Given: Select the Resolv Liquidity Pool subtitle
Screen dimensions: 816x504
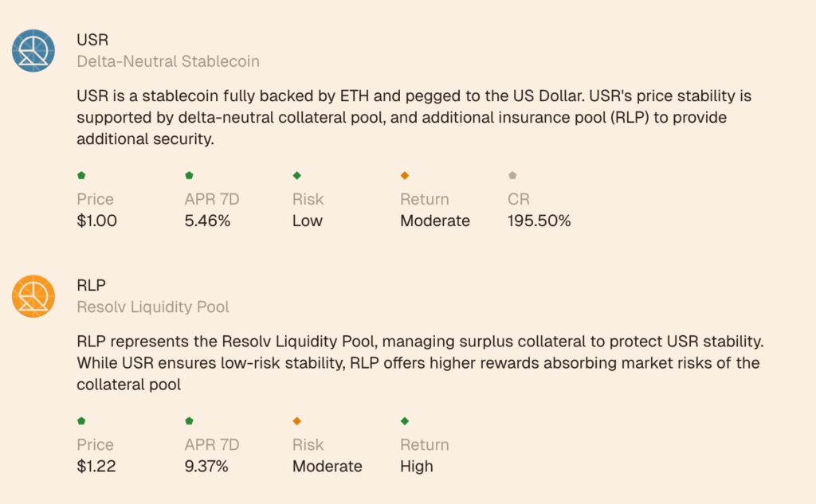Looking at the screenshot, I should 153,307.
